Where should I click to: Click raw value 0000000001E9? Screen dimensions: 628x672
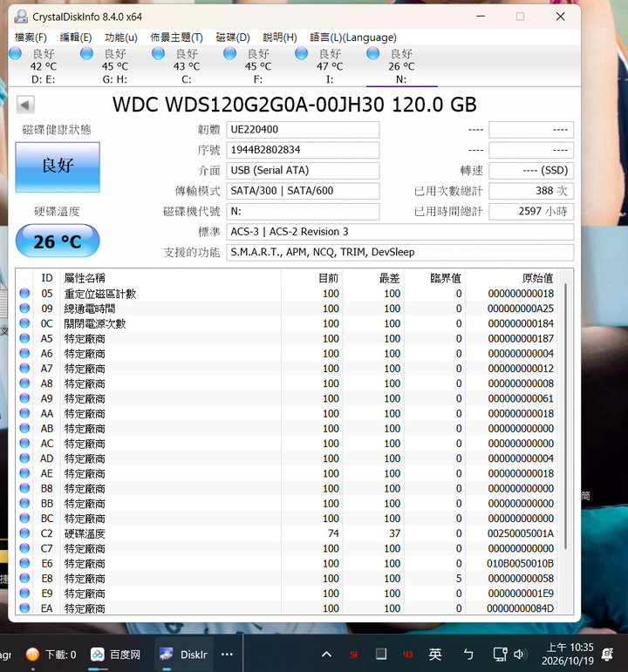521,594
